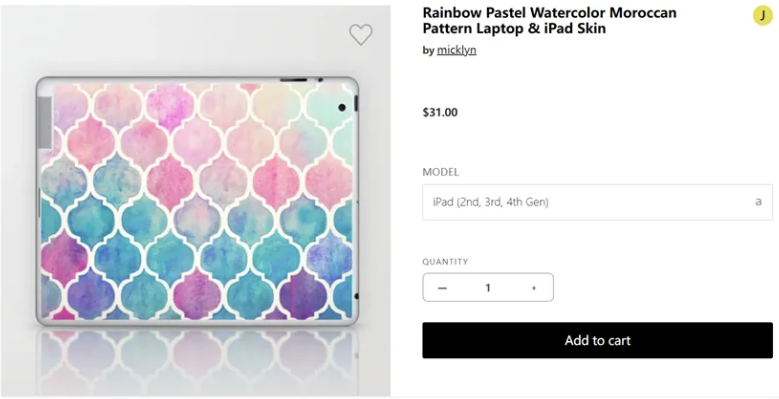Viewport: 779px width, 399px height.
Task: Increase quantity with the plus button
Action: (x=534, y=288)
